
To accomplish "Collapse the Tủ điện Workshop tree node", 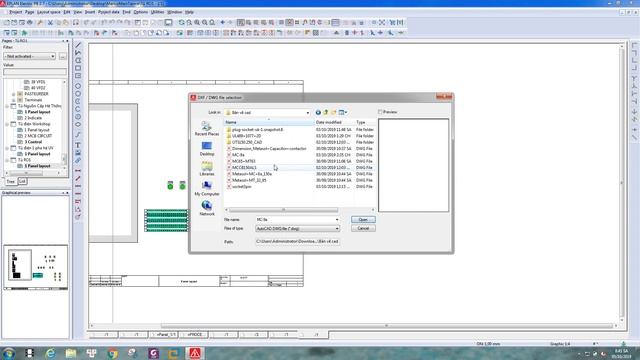I will [7, 124].
